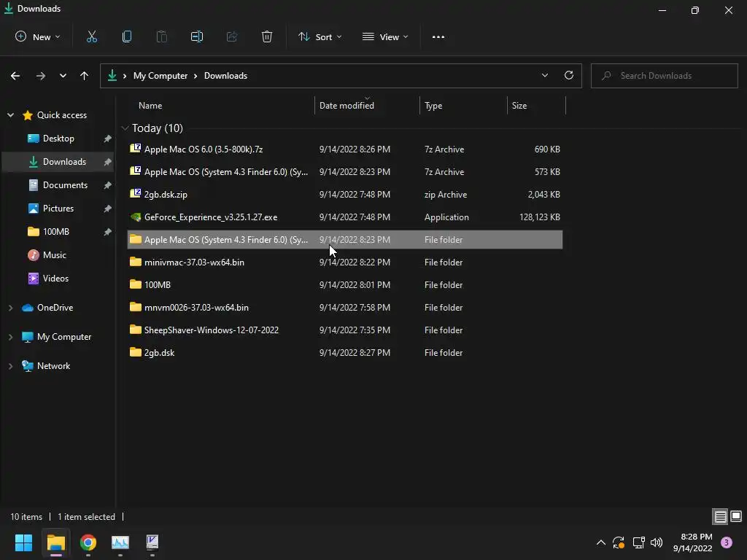Viewport: 747px width, 560px height.
Task: Select SheepShaver-Windows-12-07-2022 folder
Action: [345, 330]
